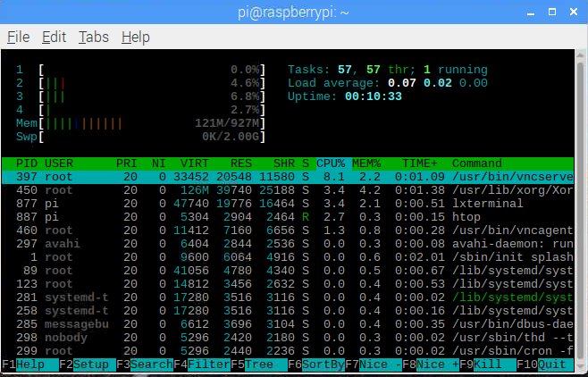Image resolution: width=588 pixels, height=377 pixels.
Task: Minimize the pi@raspberrypi terminal window
Action: click(x=531, y=13)
